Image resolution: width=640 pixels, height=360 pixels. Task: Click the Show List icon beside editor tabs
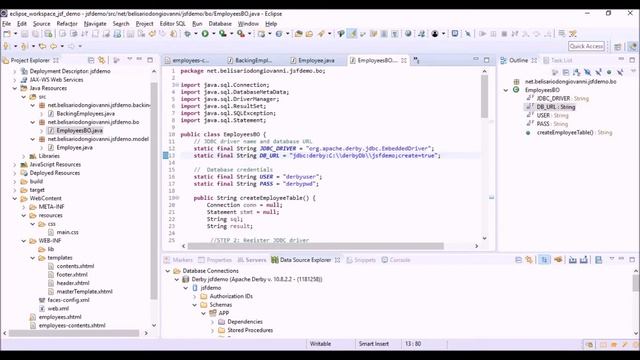(416, 60)
